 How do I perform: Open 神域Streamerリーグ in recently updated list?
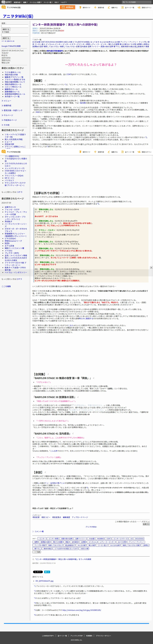[x=13, y=241]
